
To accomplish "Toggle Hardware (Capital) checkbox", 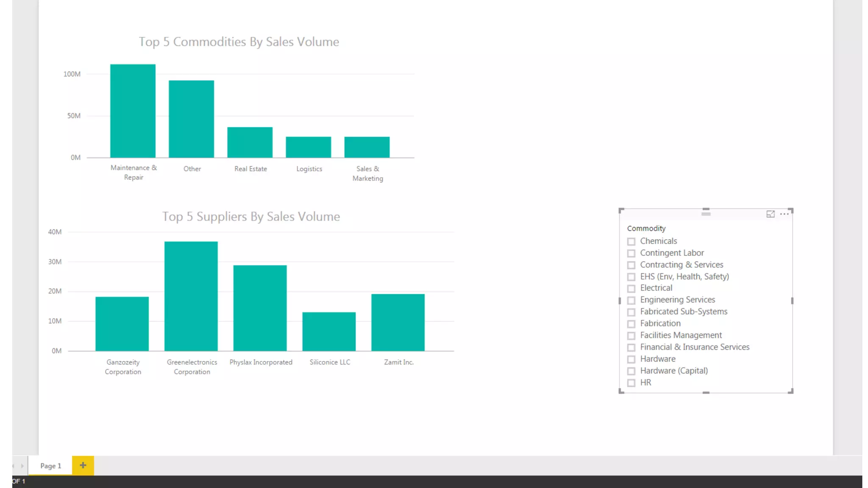I will [631, 371].
